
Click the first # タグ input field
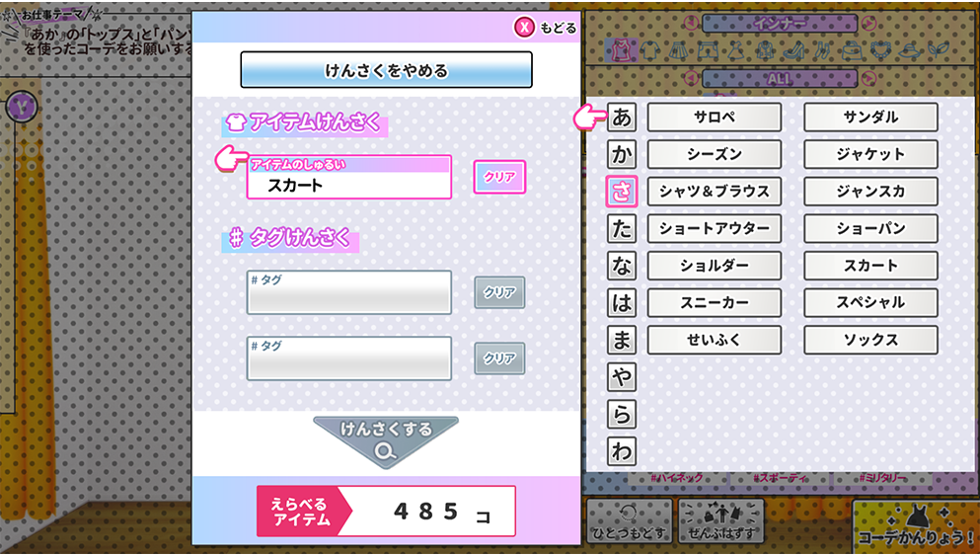pos(348,292)
